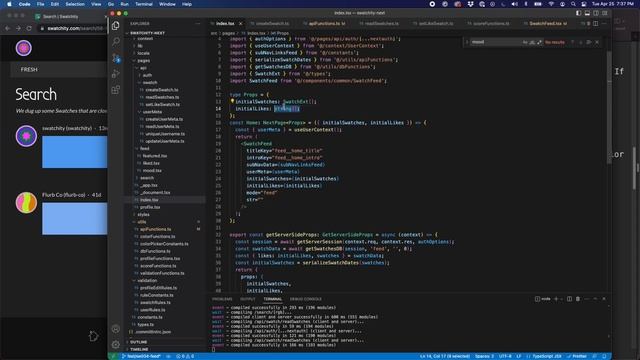The image size is (640, 360).
Task: Split the terminal panel
Action: pyautogui.click(x=569, y=299)
